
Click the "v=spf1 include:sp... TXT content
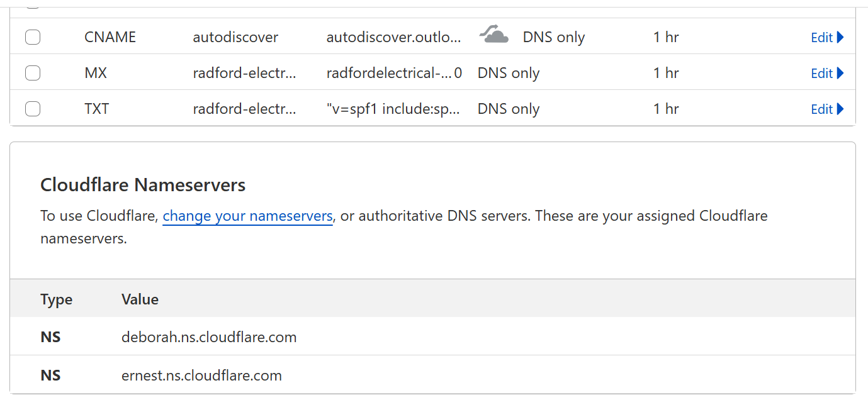click(394, 109)
